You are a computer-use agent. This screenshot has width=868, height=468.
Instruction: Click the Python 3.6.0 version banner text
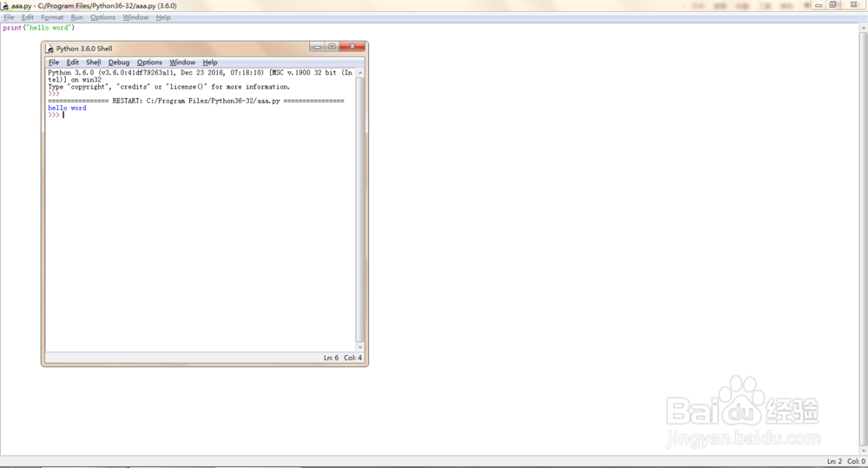point(200,76)
